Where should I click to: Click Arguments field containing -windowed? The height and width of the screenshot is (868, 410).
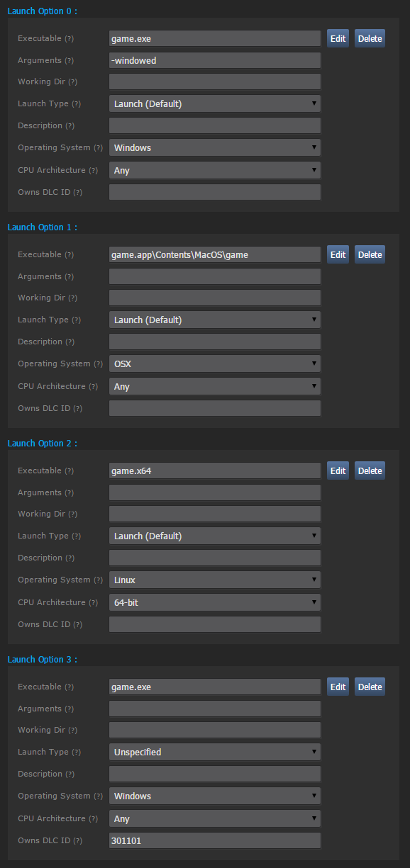tap(215, 60)
